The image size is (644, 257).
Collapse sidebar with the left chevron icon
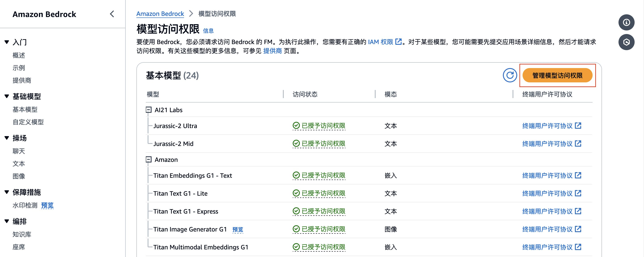(112, 14)
